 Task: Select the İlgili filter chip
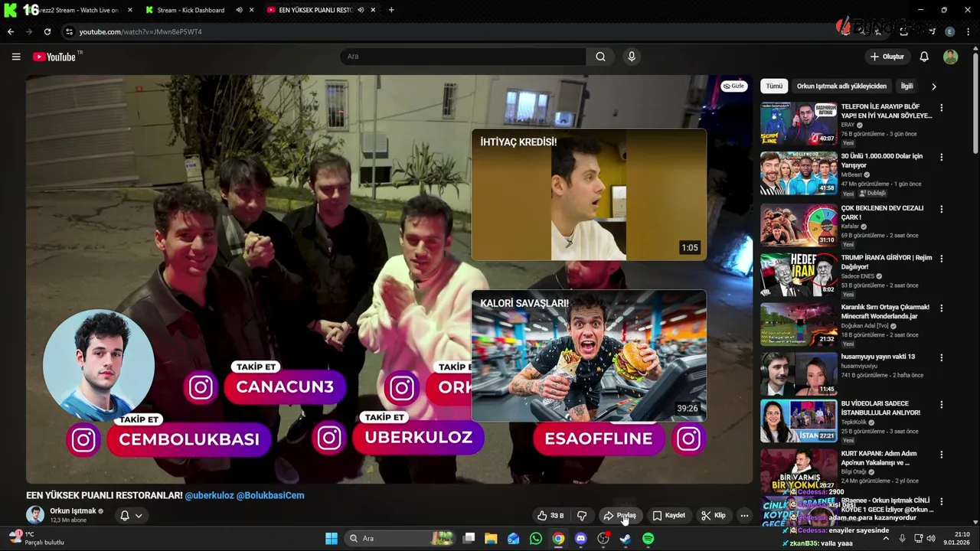907,86
